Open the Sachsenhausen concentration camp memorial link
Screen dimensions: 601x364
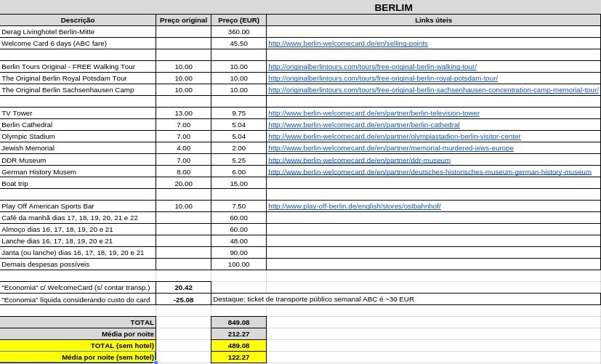coord(433,90)
